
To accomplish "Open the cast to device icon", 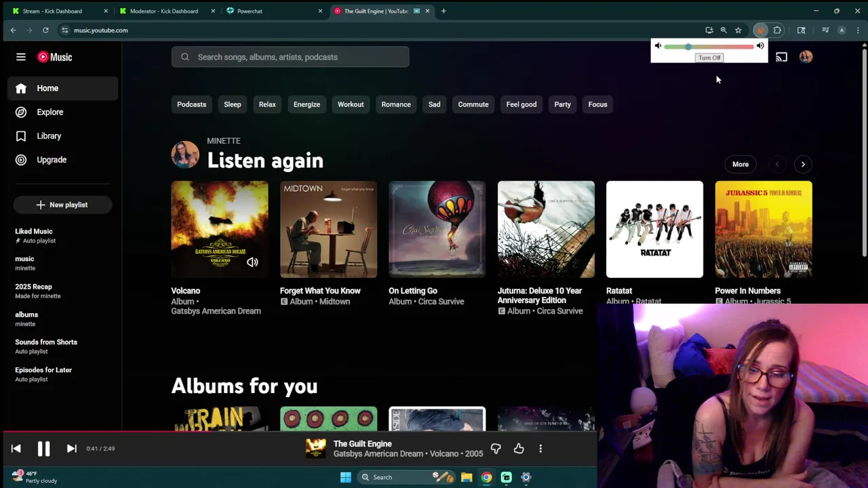I will [x=781, y=58].
